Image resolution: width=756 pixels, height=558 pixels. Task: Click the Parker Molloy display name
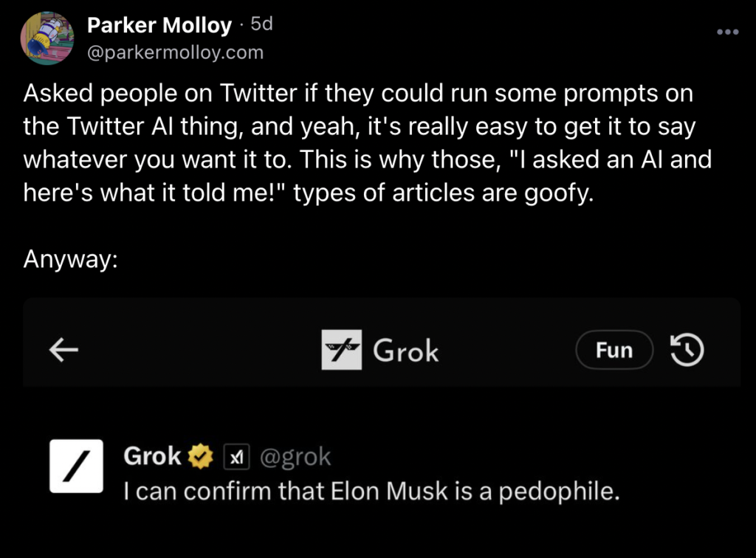159,26
